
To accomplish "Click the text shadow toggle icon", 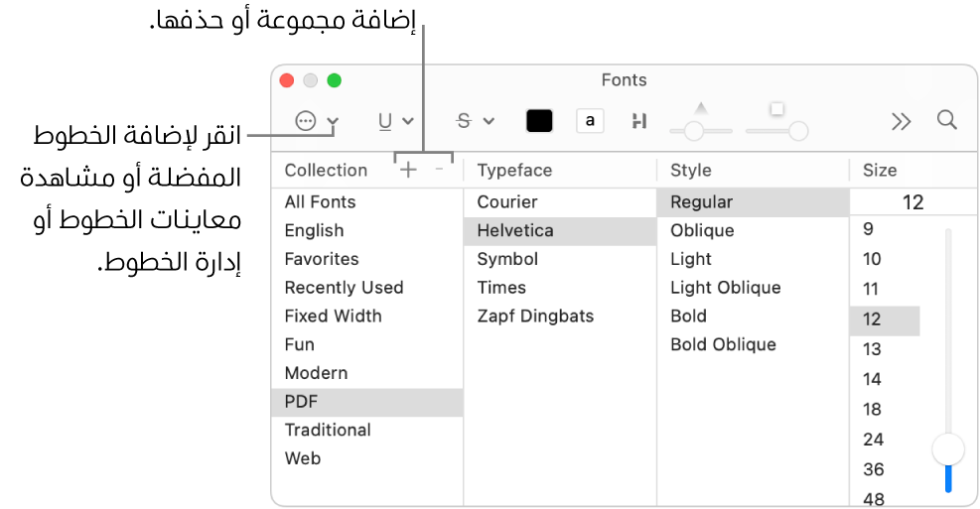I will (x=638, y=121).
